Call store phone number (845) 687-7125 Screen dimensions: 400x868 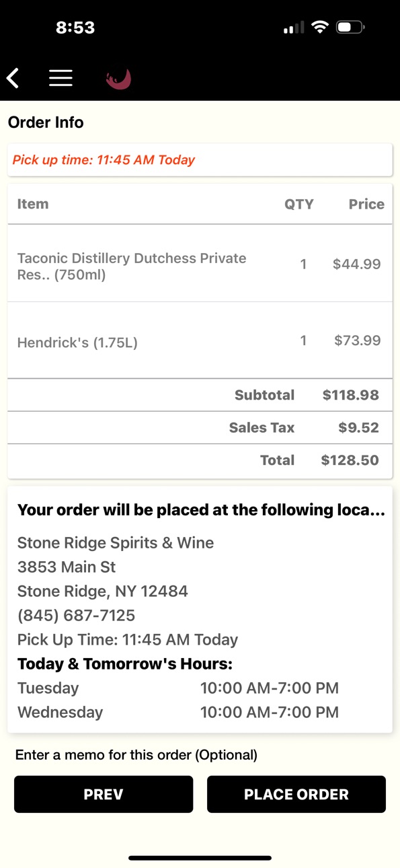pos(76,615)
